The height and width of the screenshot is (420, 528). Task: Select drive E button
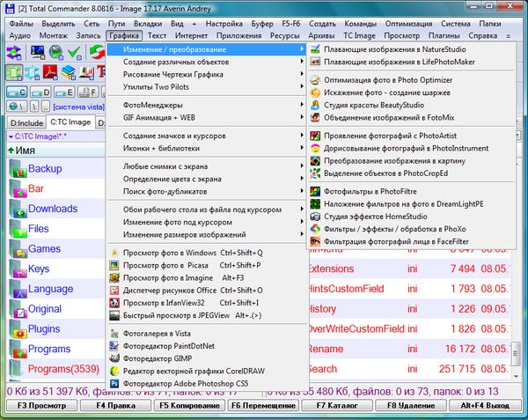pos(64,92)
